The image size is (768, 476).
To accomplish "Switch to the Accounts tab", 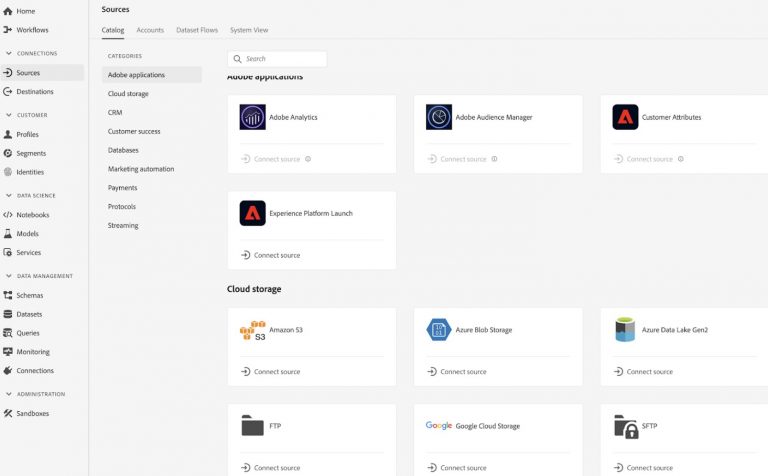I will (x=150, y=30).
